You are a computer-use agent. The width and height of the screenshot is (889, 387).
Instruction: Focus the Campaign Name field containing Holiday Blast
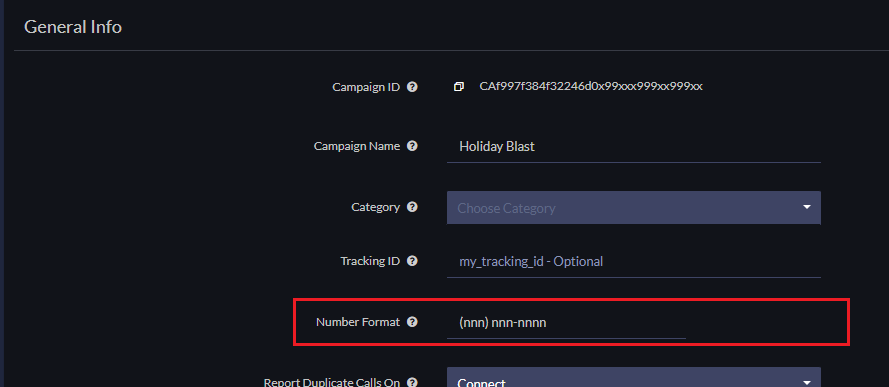[x=633, y=147]
